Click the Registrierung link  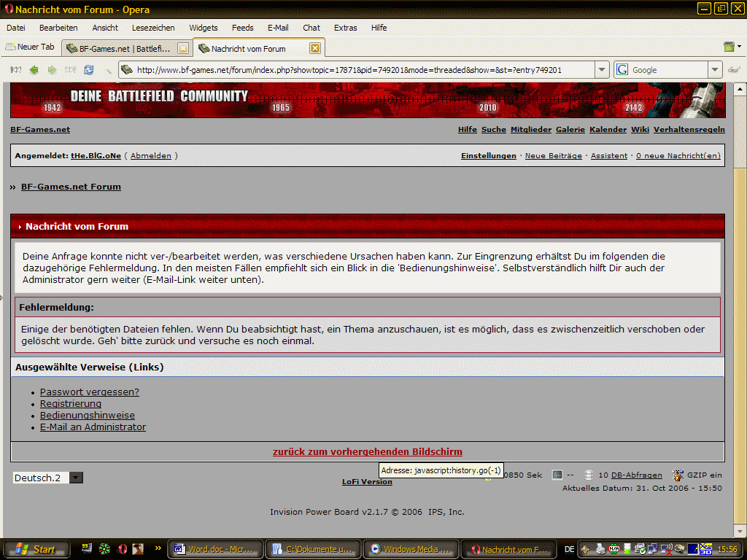point(71,404)
